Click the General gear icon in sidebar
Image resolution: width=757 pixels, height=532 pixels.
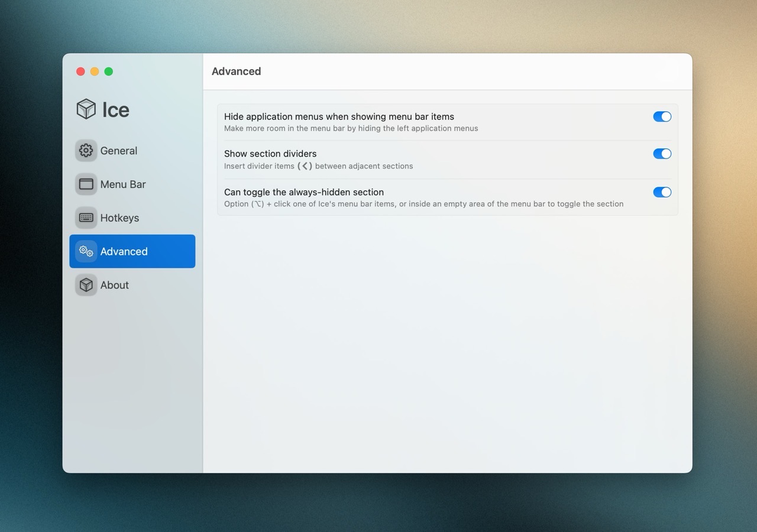coord(86,151)
